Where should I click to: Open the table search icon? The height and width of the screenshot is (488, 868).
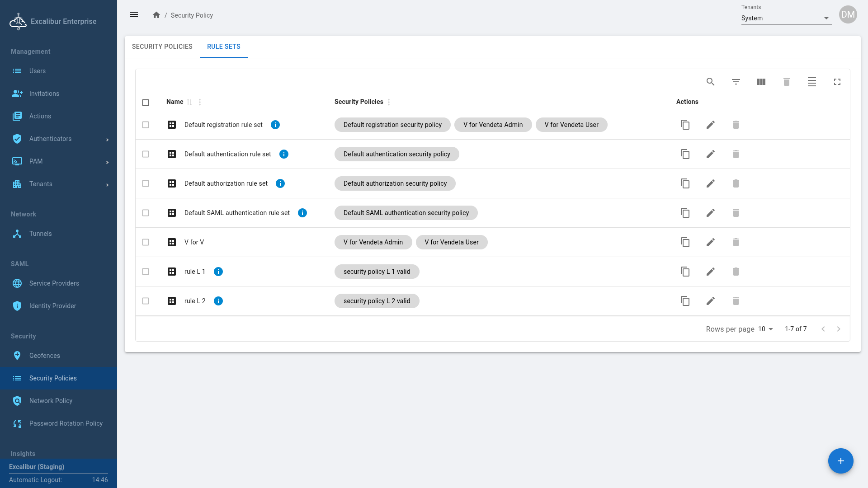(710, 82)
